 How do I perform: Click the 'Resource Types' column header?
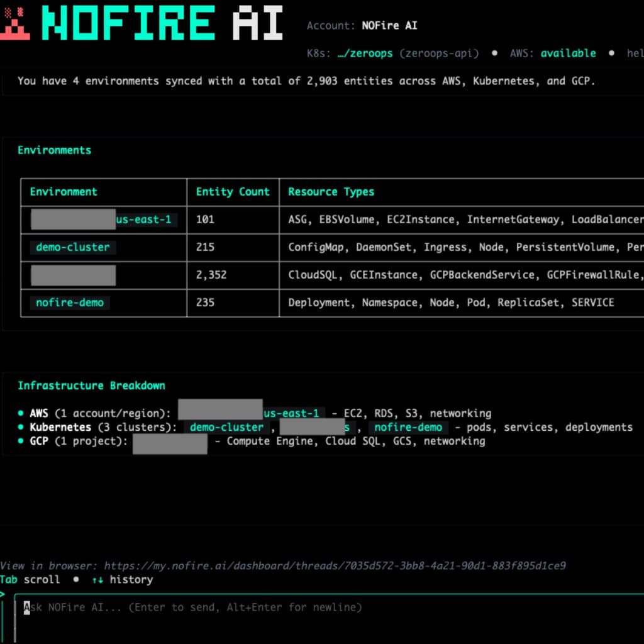point(331,192)
